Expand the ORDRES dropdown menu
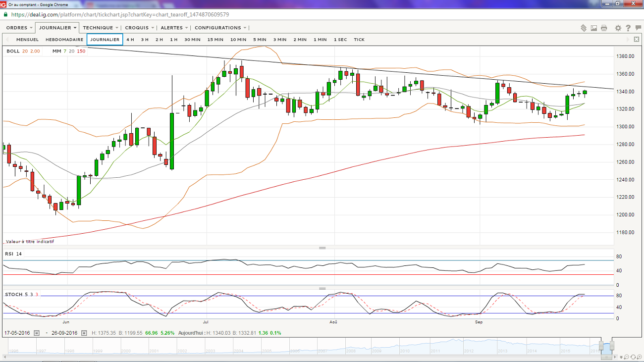Viewport: 644px width, 362px height. 19,28
